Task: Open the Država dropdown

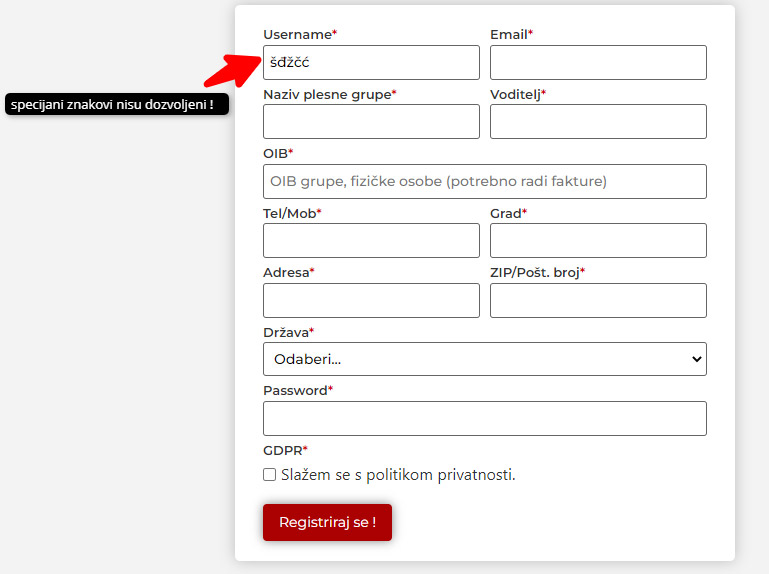Action: 484,359
